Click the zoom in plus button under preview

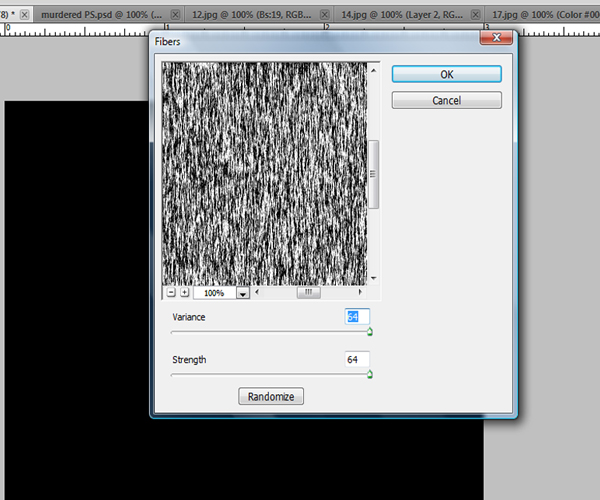tap(184, 293)
